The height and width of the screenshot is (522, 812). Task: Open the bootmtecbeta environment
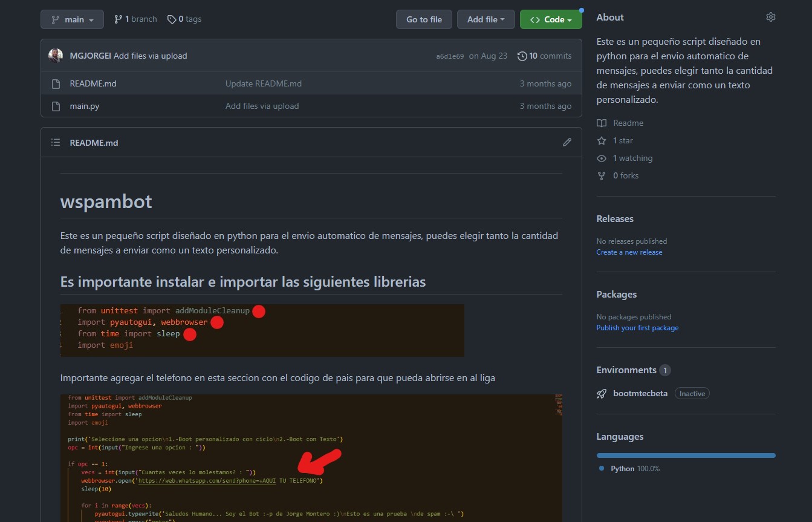click(x=640, y=393)
